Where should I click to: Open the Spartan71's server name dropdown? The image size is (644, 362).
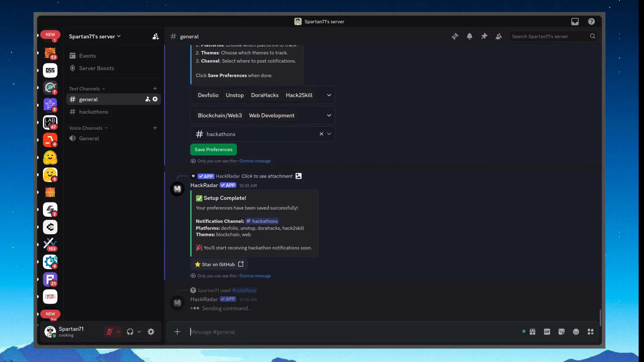click(x=95, y=37)
